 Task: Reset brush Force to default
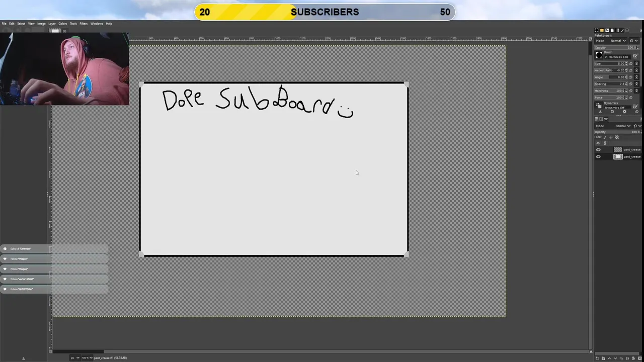coord(631,98)
